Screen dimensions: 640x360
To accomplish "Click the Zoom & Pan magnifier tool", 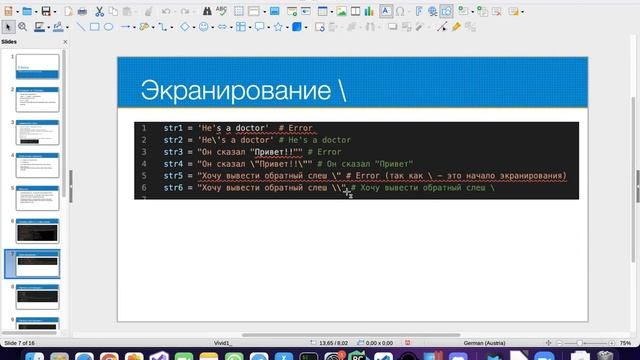I will pos(22,27).
